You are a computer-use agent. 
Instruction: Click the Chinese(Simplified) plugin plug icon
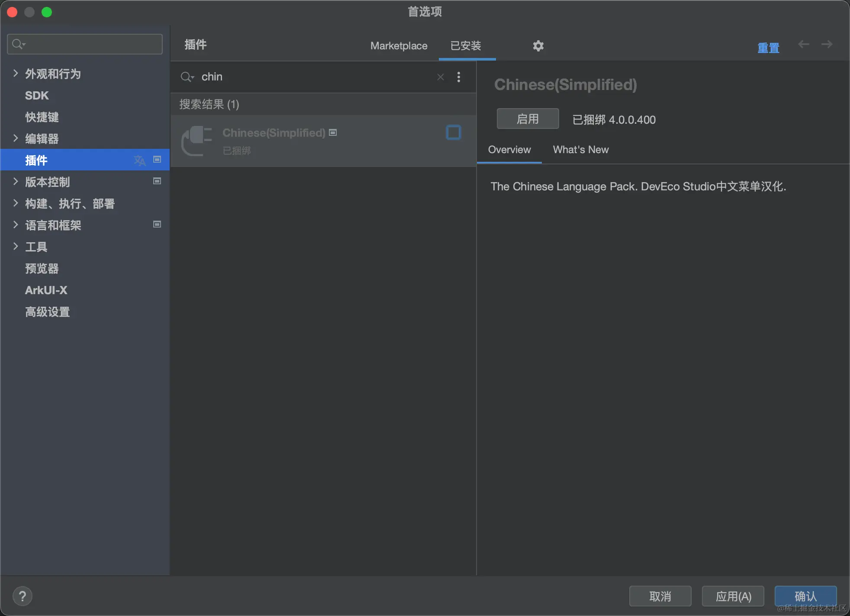(197, 141)
